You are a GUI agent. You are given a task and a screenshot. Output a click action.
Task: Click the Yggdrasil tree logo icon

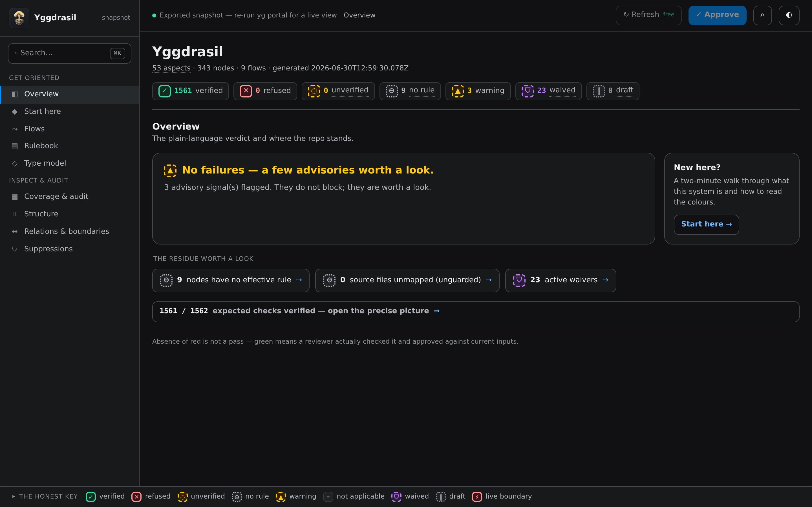point(19,18)
